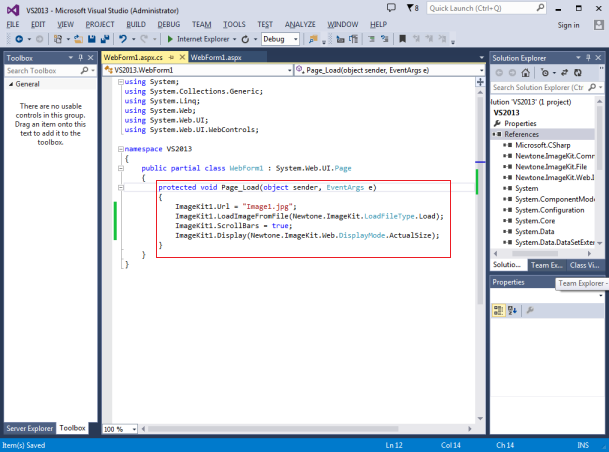Click the Comment selected lines icon
The width and height of the screenshot is (609, 452).
[371, 39]
